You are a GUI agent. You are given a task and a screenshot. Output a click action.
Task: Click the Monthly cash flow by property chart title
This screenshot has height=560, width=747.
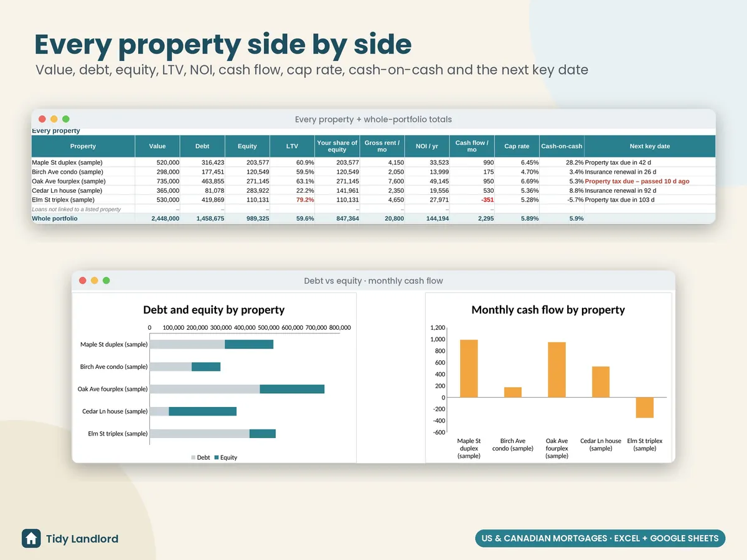tap(548, 309)
